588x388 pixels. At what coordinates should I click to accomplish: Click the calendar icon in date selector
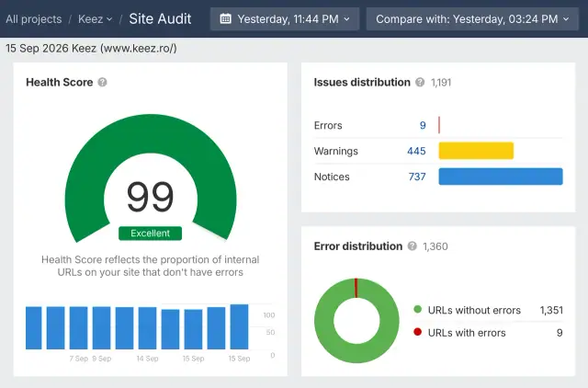point(225,18)
